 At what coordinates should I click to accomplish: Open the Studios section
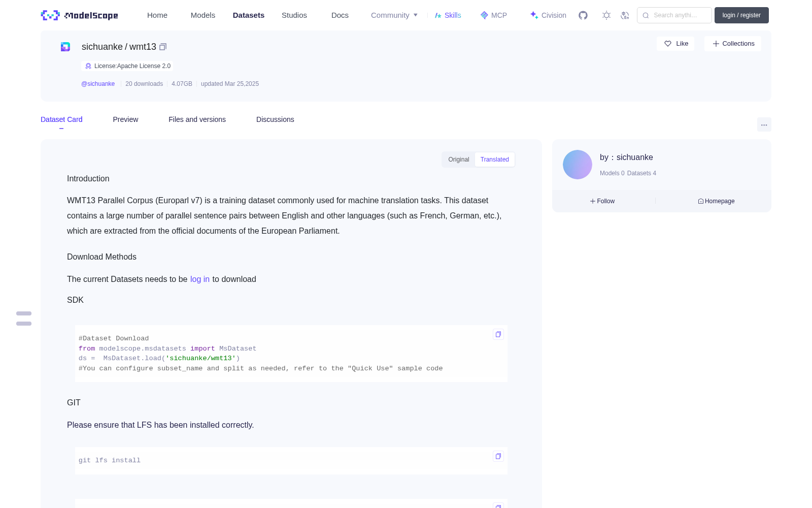[x=294, y=15]
